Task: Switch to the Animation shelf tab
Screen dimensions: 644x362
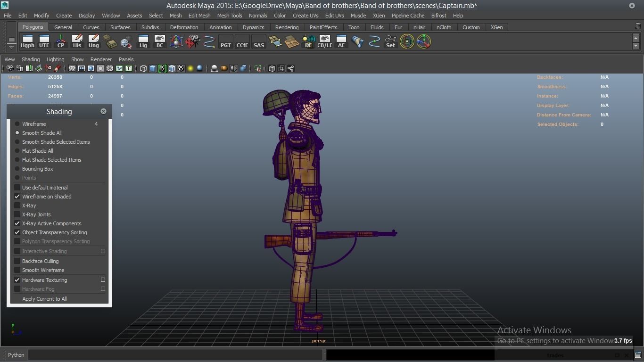Action: (220, 27)
